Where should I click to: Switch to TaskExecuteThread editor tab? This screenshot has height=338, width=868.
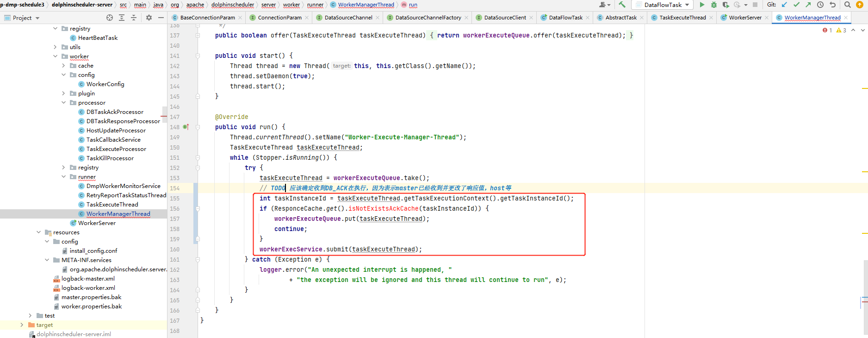click(x=682, y=18)
